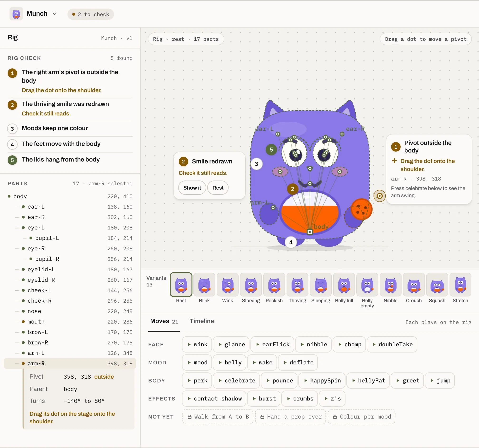Open the Munch character dropdown chevron
This screenshot has height=448, width=479.
[55, 14]
